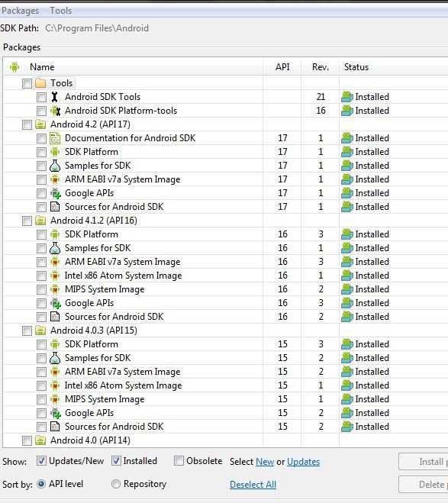This screenshot has height=503, width=448.
Task: Click the API column header
Action: coord(282,67)
